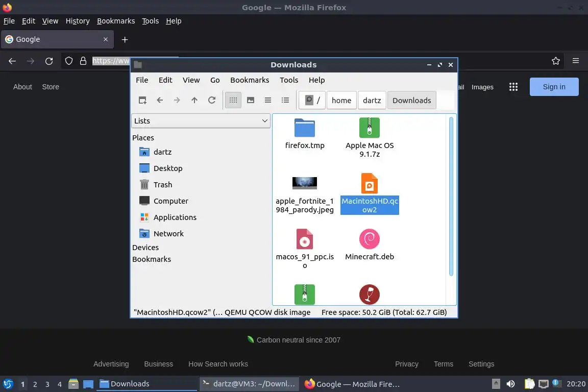Select the green zip archive in bottom row

[305, 295]
